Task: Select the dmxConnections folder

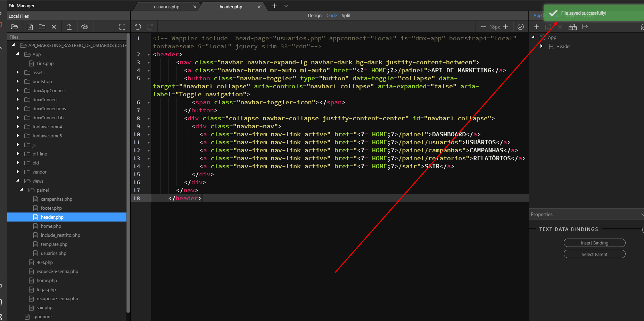Action: (x=49, y=109)
